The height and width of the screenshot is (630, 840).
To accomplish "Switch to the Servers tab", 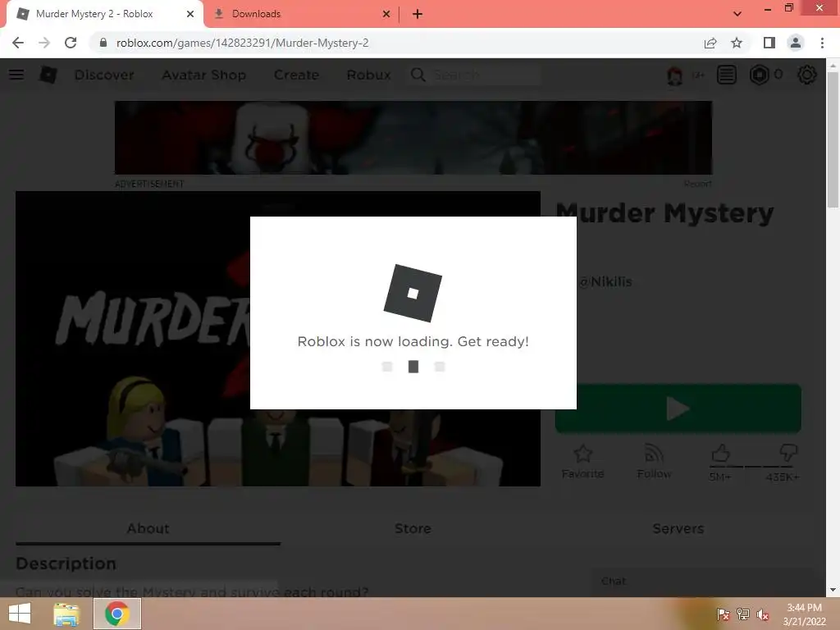I will (x=678, y=529).
